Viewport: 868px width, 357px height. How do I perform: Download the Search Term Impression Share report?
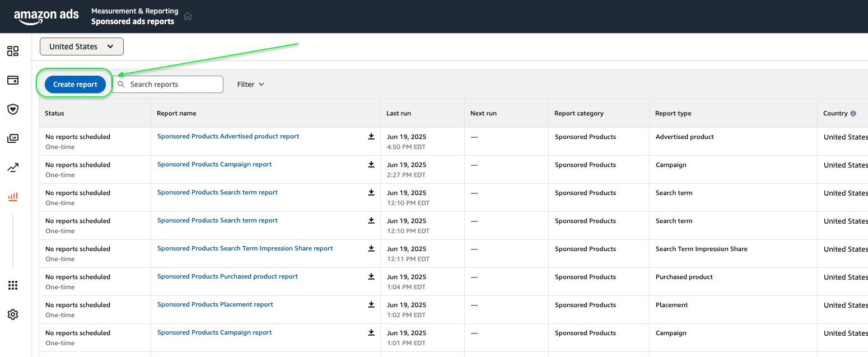click(371, 248)
